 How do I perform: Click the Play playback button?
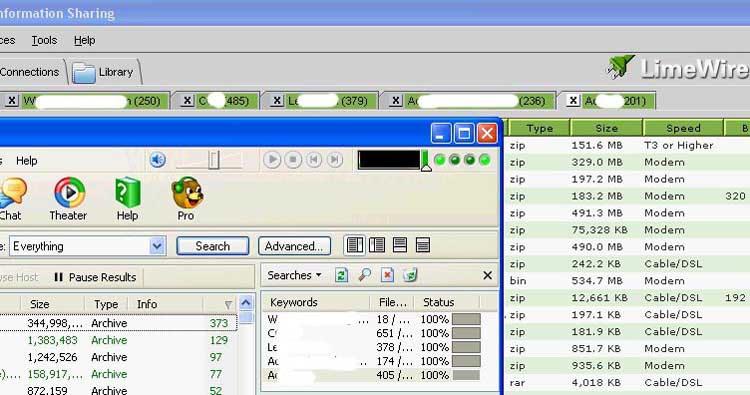(272, 160)
